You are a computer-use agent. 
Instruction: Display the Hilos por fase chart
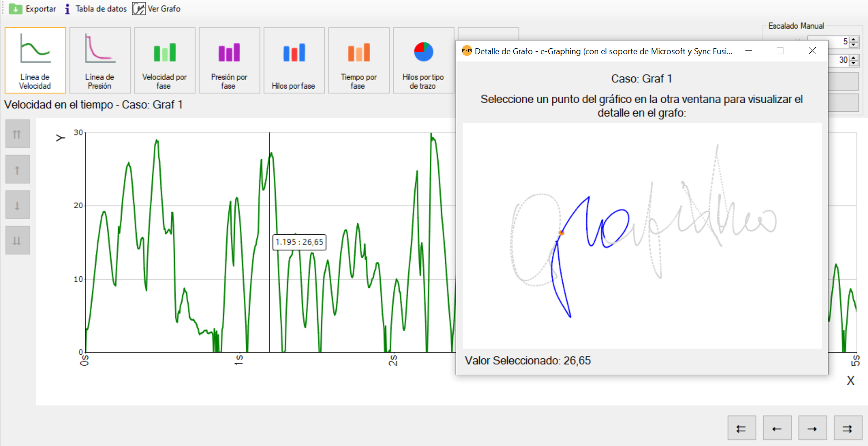(x=294, y=60)
